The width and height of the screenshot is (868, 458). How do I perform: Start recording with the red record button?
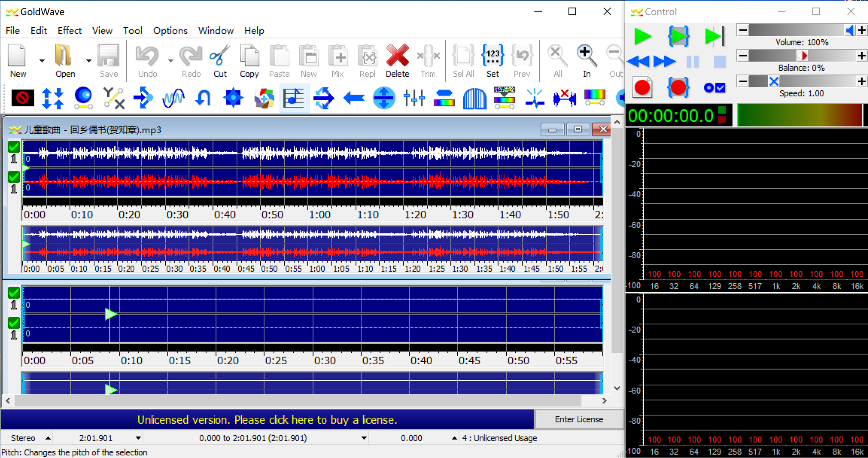point(642,87)
